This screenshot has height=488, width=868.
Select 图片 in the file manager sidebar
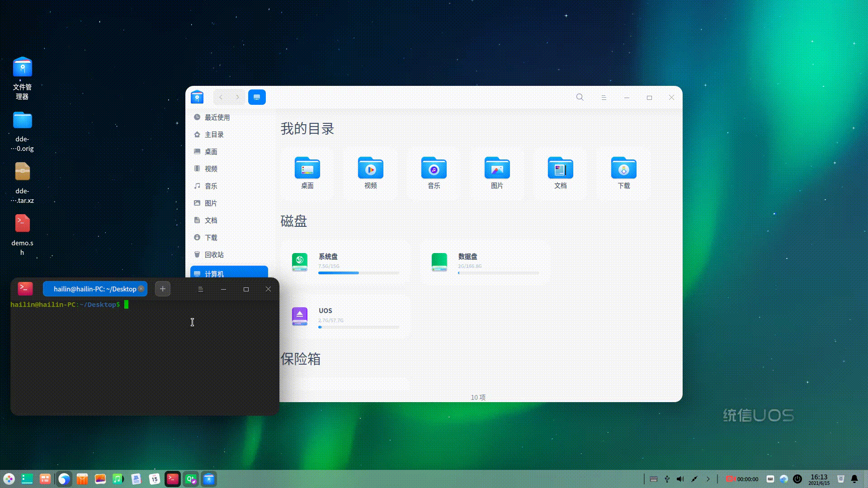point(229,203)
